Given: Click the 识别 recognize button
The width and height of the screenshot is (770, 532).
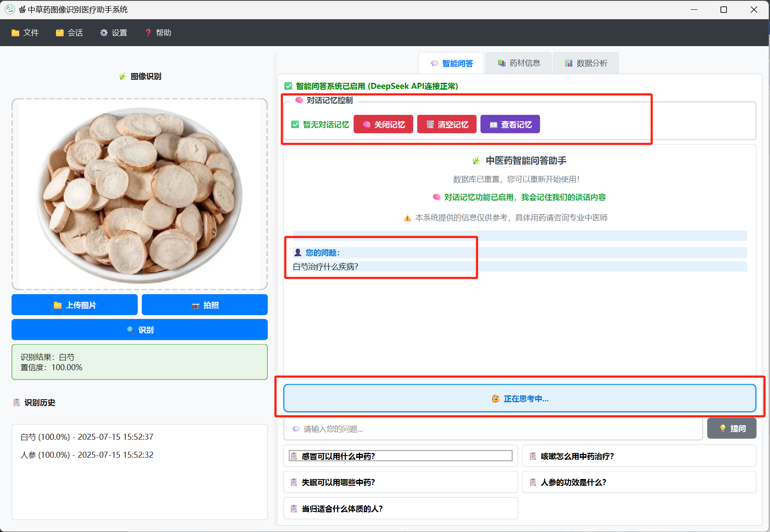Looking at the screenshot, I should [x=140, y=330].
